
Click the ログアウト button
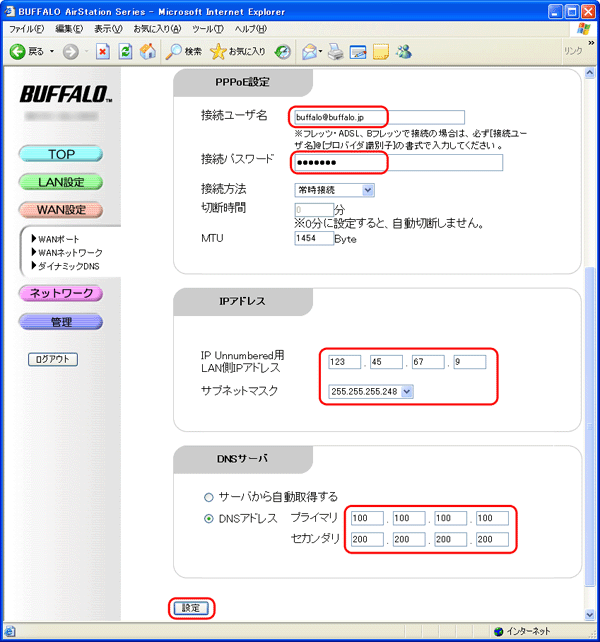coord(53,359)
